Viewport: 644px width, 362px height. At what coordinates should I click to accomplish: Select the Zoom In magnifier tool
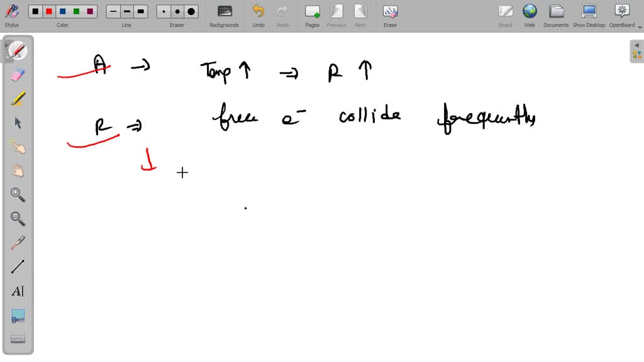coord(17,194)
